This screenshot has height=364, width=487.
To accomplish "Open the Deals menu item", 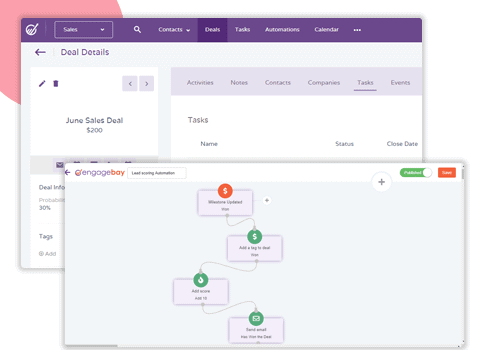I will tap(212, 30).
